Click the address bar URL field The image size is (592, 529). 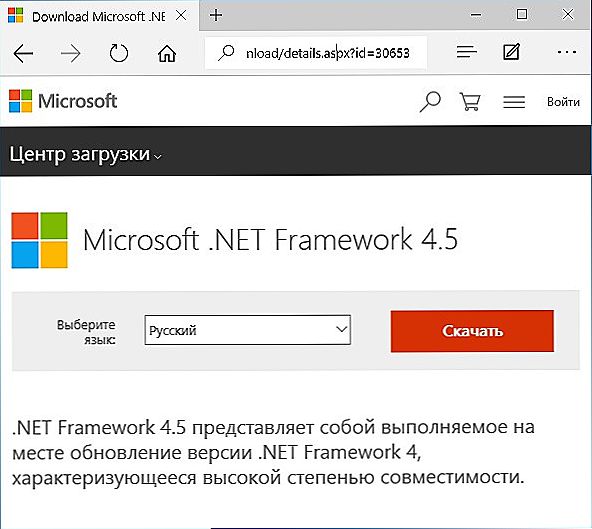(x=316, y=53)
